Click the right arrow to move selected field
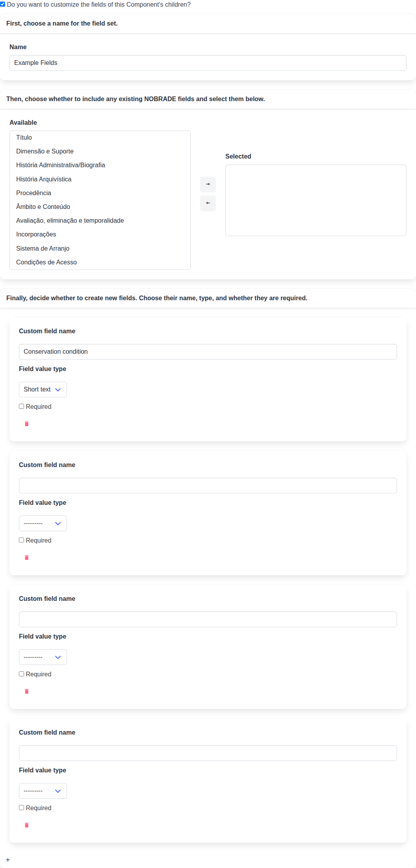 pos(208,185)
